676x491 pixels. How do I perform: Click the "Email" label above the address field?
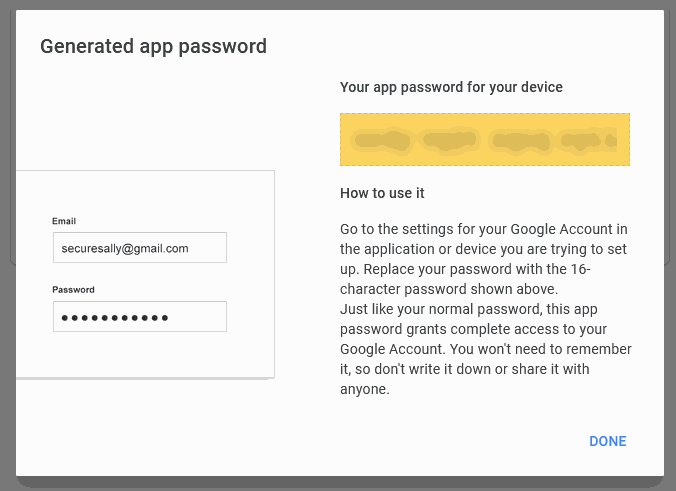click(64, 221)
